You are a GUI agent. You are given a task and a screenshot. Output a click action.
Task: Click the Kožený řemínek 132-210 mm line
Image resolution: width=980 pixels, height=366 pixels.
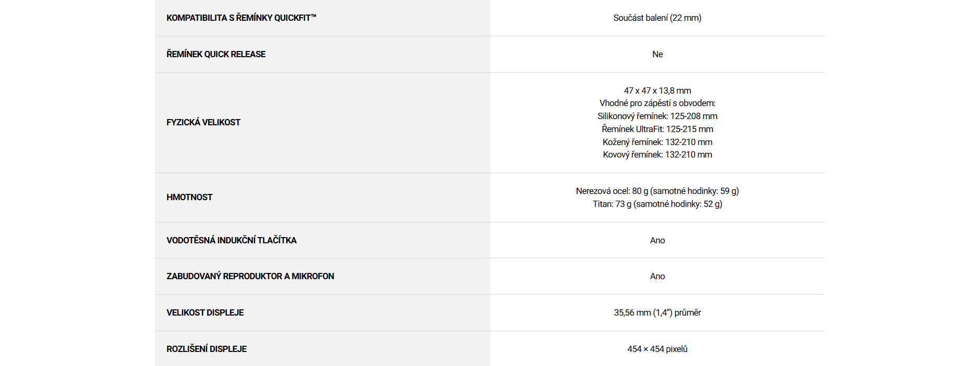[x=657, y=142]
